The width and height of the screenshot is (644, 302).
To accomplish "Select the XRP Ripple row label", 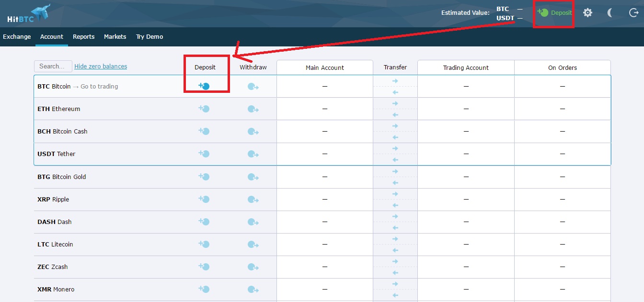I will tap(53, 199).
